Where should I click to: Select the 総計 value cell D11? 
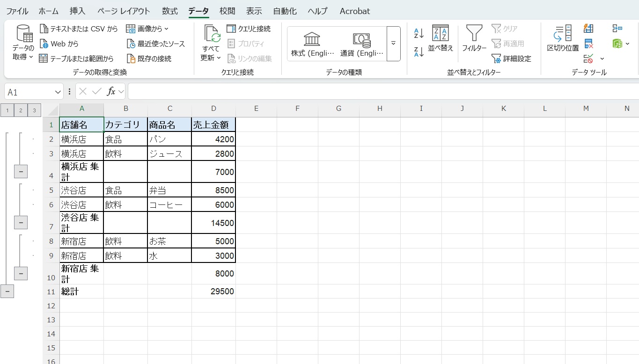click(213, 291)
